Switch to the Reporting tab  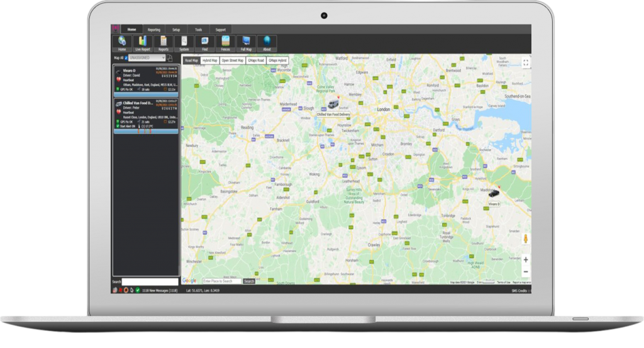pyautogui.click(x=153, y=30)
